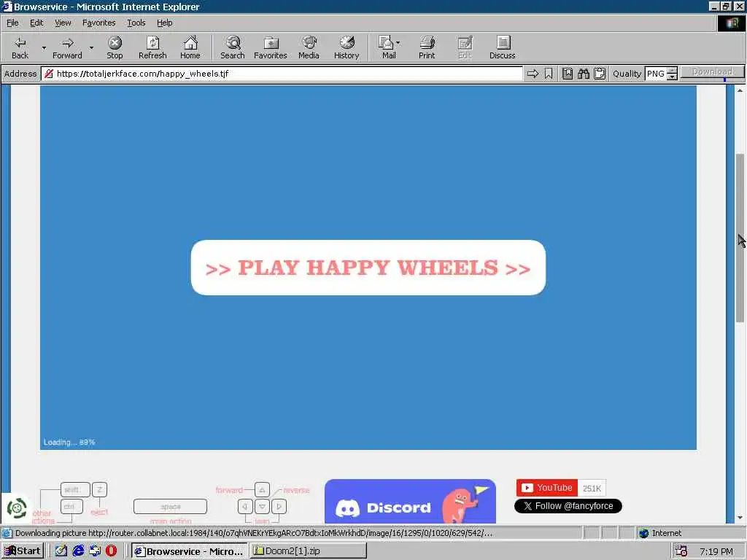Click the 251K YouTube subscriber count

(592, 488)
